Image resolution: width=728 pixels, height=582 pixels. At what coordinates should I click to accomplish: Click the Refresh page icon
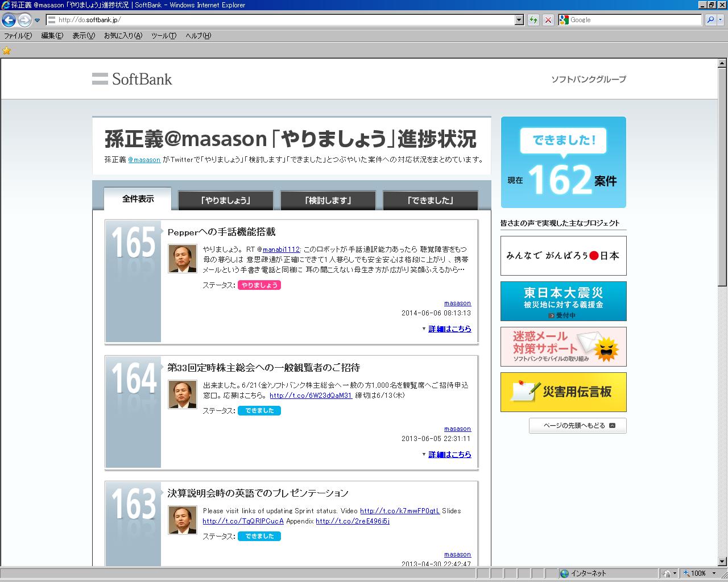[533, 20]
